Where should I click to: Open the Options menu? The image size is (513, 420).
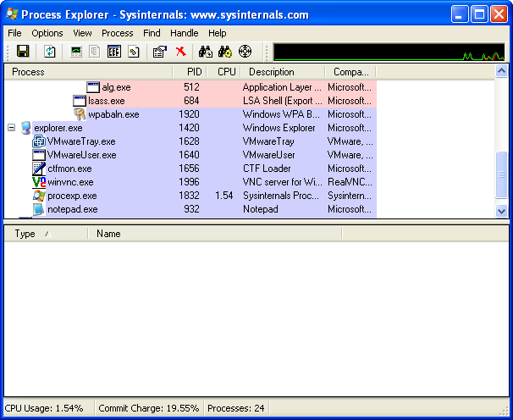pos(47,33)
